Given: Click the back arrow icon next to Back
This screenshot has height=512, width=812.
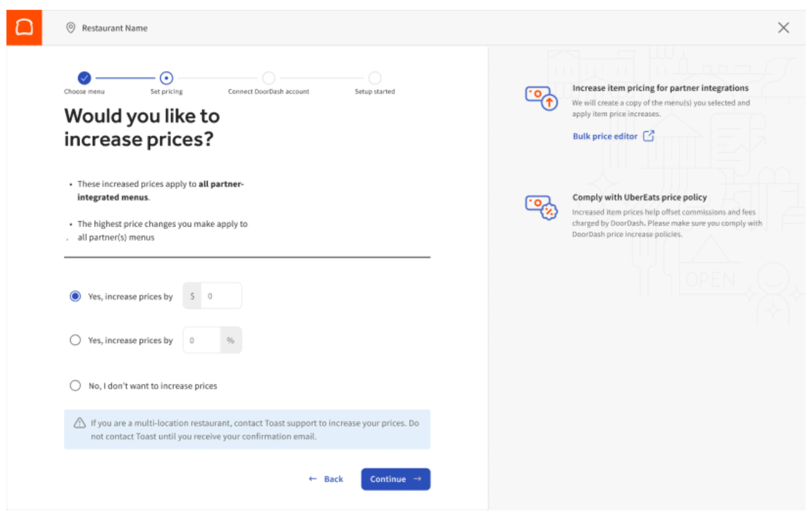Looking at the screenshot, I should click(312, 479).
